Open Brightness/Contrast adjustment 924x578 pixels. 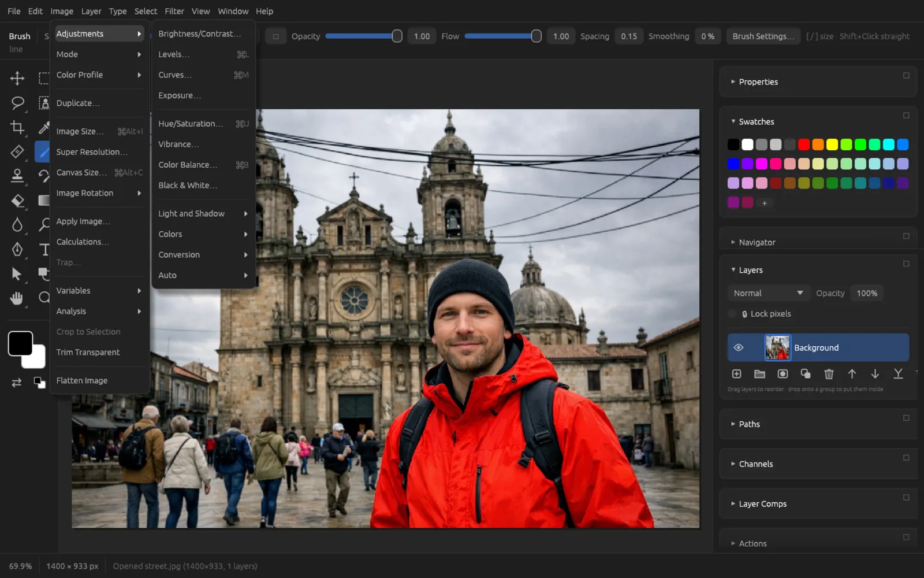(x=203, y=34)
